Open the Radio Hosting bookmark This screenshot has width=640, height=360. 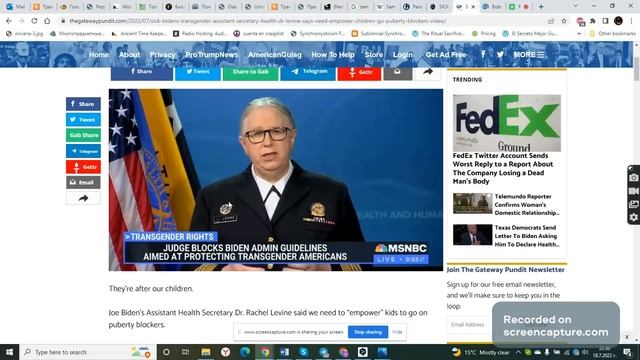pyautogui.click(x=200, y=33)
